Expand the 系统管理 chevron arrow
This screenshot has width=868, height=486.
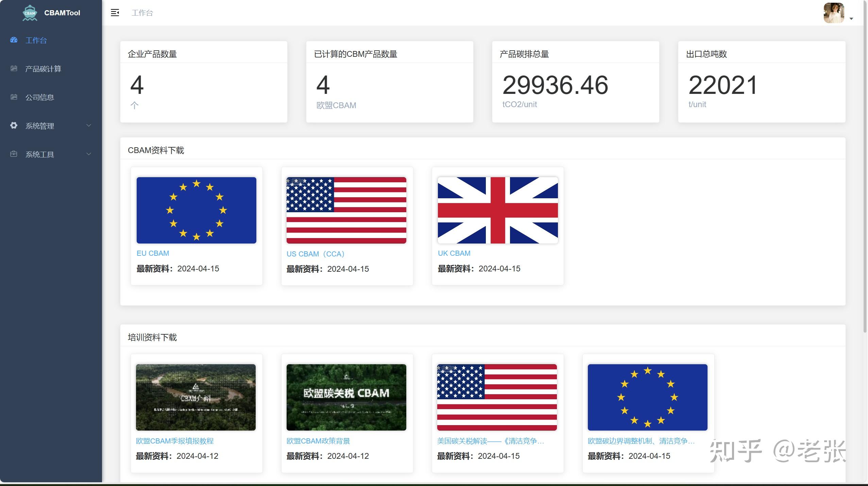click(89, 125)
